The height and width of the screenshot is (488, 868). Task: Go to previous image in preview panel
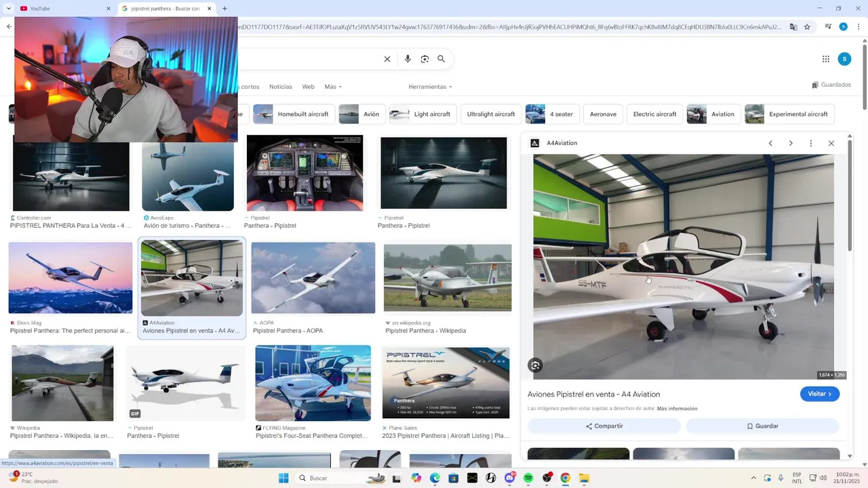[x=770, y=143]
